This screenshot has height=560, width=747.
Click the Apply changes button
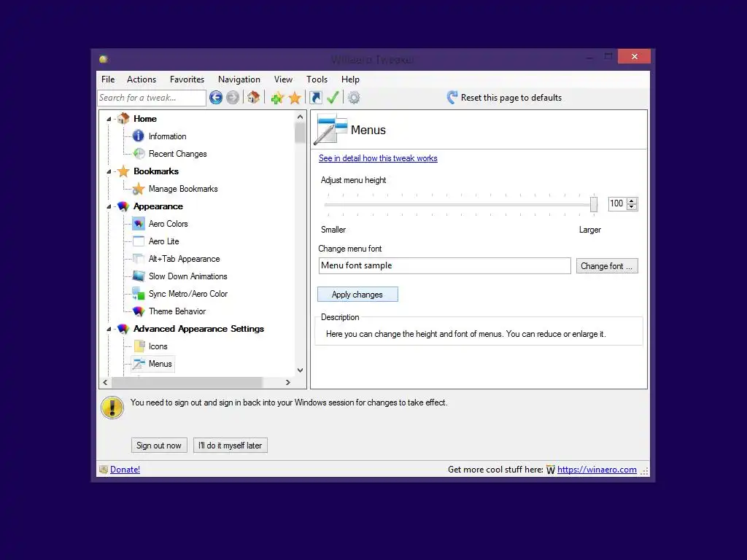[x=357, y=295]
